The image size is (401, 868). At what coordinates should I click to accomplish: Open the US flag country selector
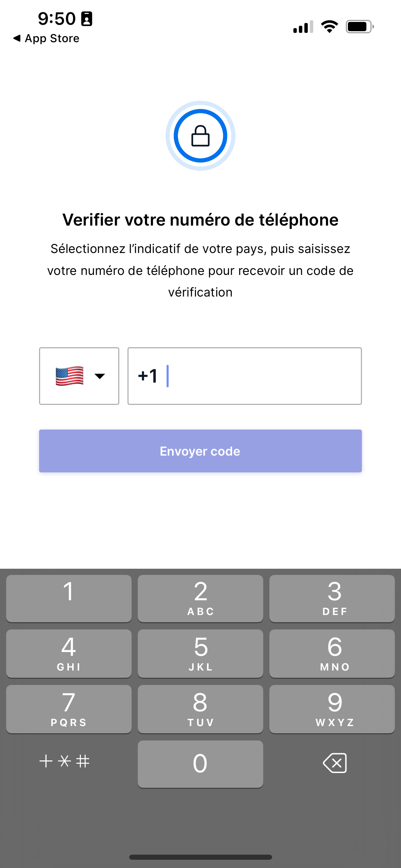coord(79,376)
